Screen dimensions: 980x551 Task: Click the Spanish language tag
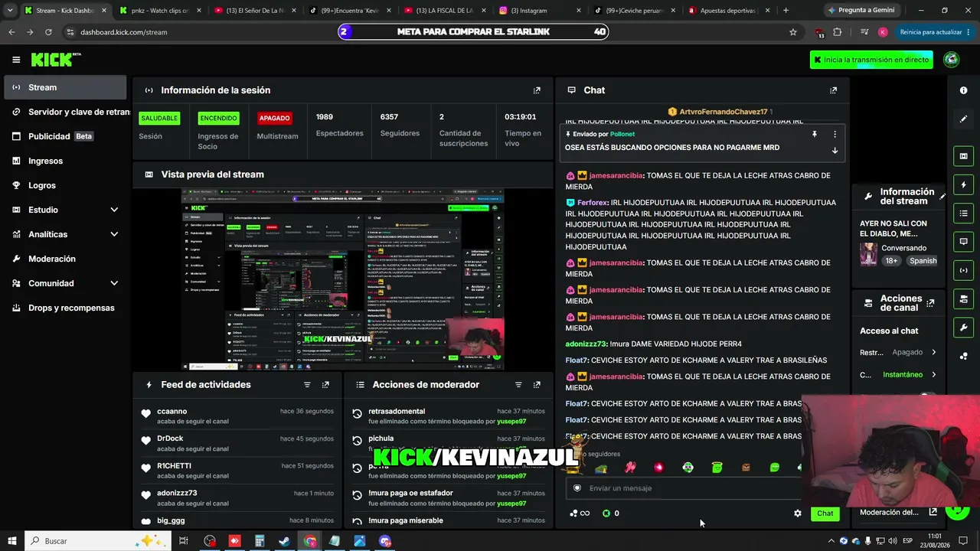pos(923,261)
